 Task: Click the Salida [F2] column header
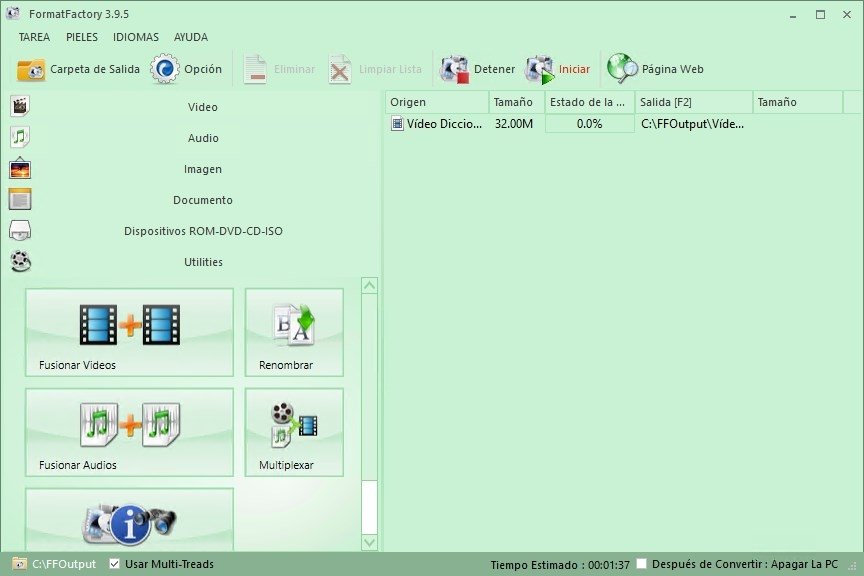pyautogui.click(x=694, y=102)
